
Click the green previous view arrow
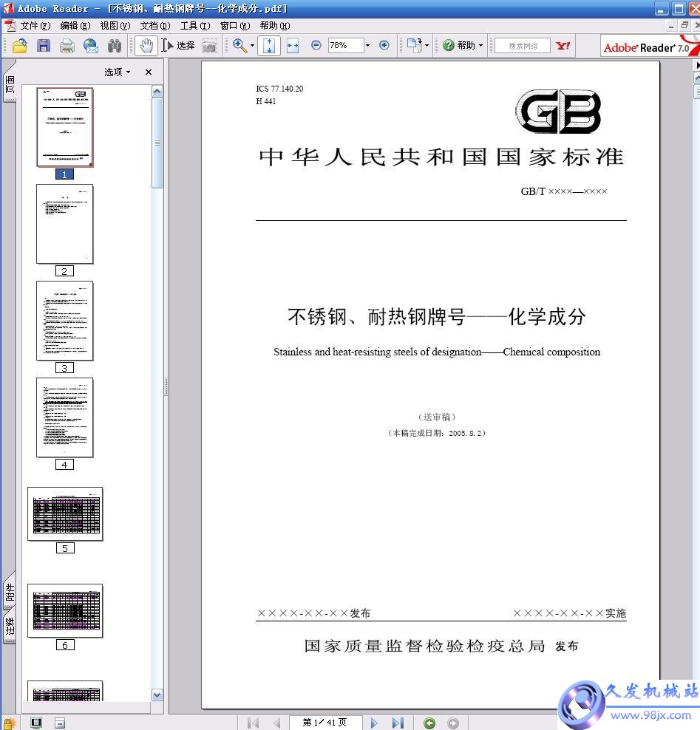click(429, 723)
